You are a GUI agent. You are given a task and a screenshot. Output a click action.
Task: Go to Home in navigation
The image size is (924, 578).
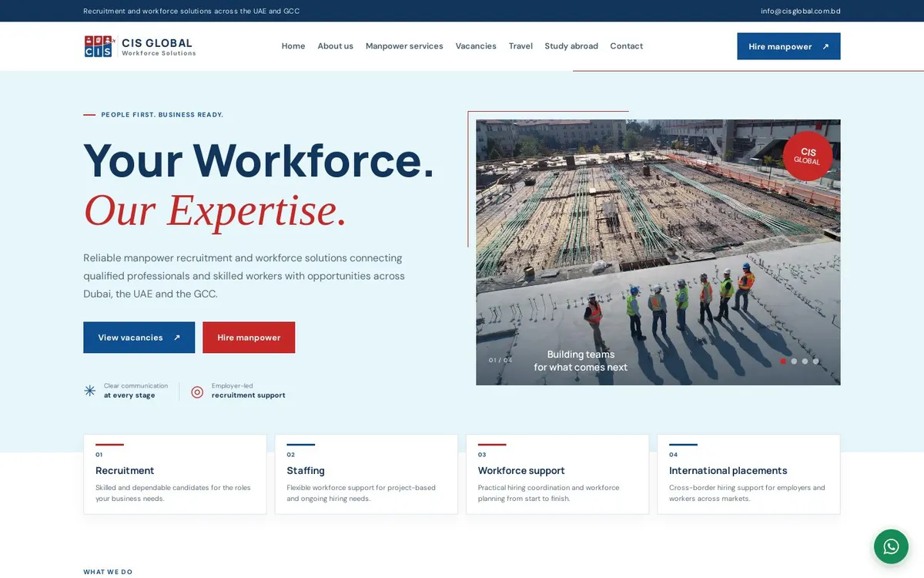click(293, 46)
